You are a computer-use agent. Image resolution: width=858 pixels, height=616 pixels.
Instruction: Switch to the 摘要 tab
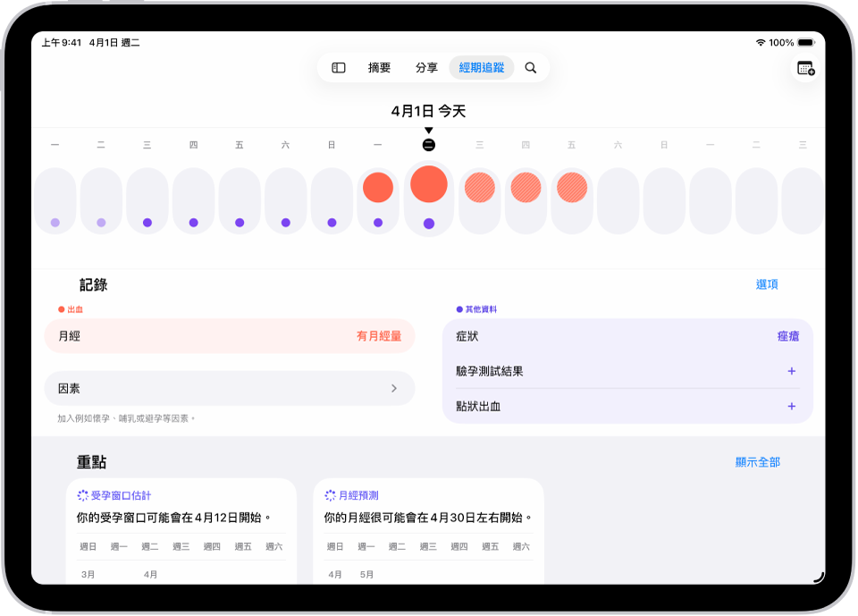coord(381,67)
